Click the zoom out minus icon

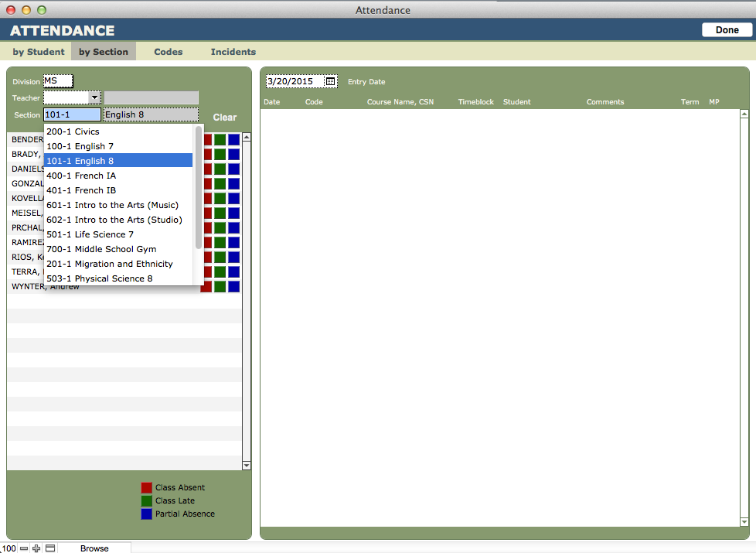coord(24,548)
